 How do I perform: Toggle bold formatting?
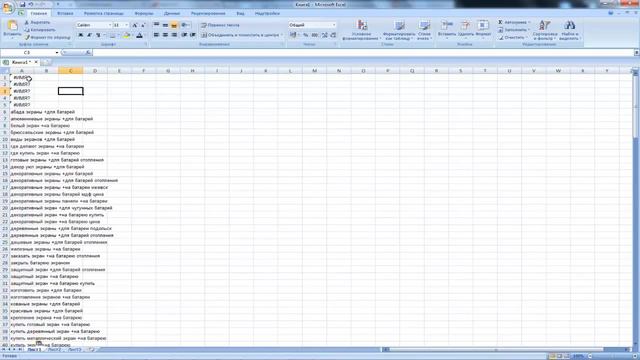pos(80,36)
